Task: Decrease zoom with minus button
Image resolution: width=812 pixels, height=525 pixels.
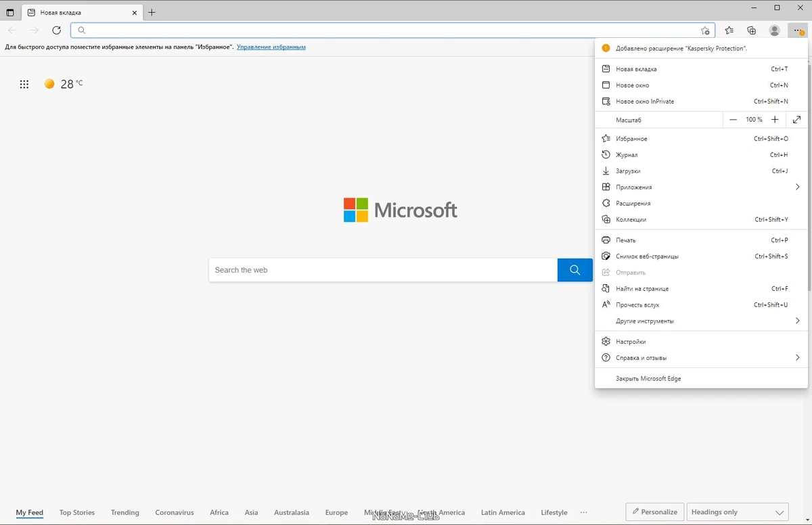Action: click(733, 120)
